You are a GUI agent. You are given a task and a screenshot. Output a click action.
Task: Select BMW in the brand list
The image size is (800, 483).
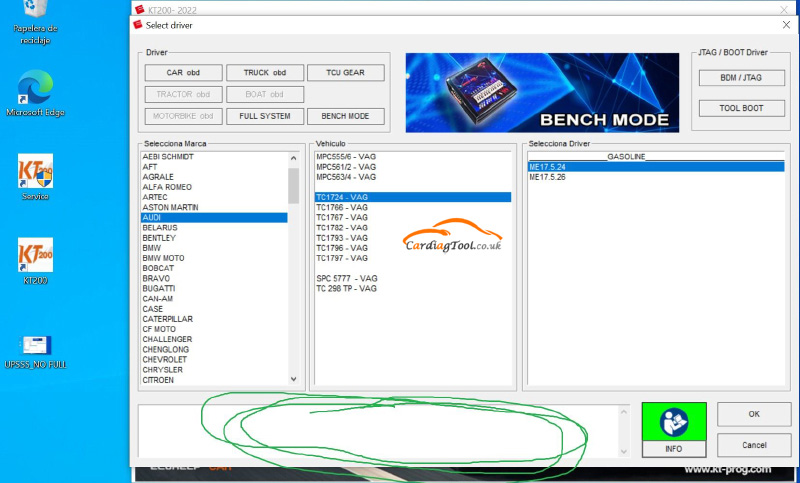click(152, 248)
